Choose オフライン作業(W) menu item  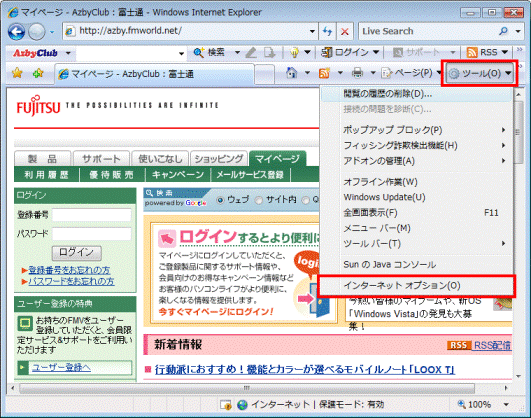pos(416,182)
